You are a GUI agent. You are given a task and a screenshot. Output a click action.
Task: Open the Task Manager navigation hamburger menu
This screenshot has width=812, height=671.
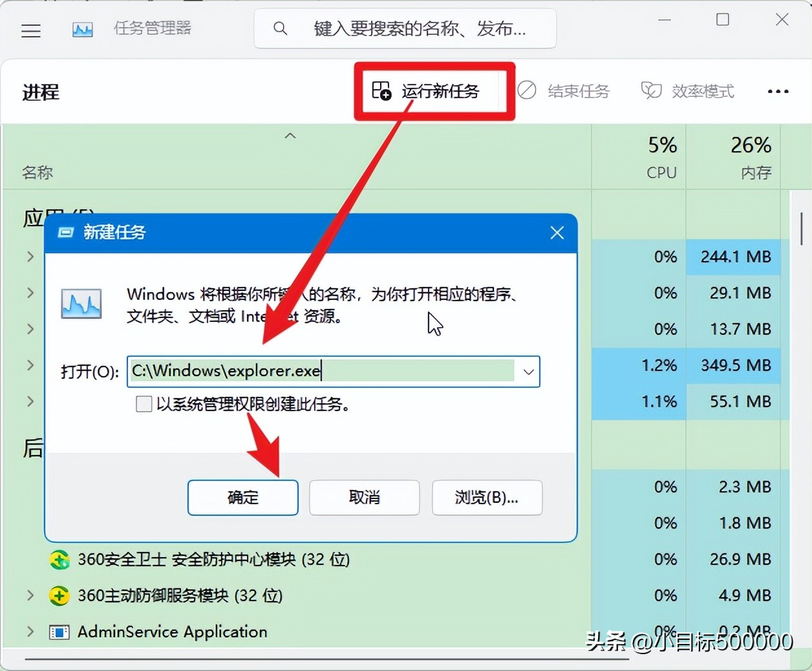(x=30, y=30)
